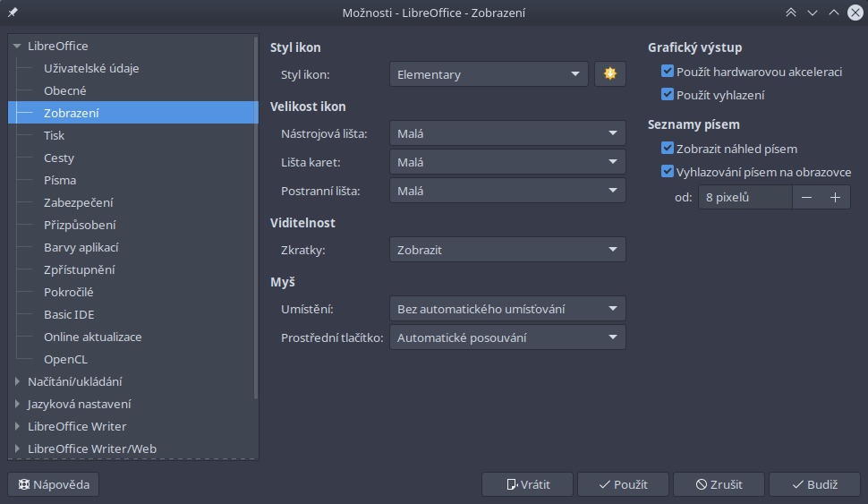The height and width of the screenshot is (504, 868).
Task: Click the 8 pixelů input field
Action: [x=745, y=197]
